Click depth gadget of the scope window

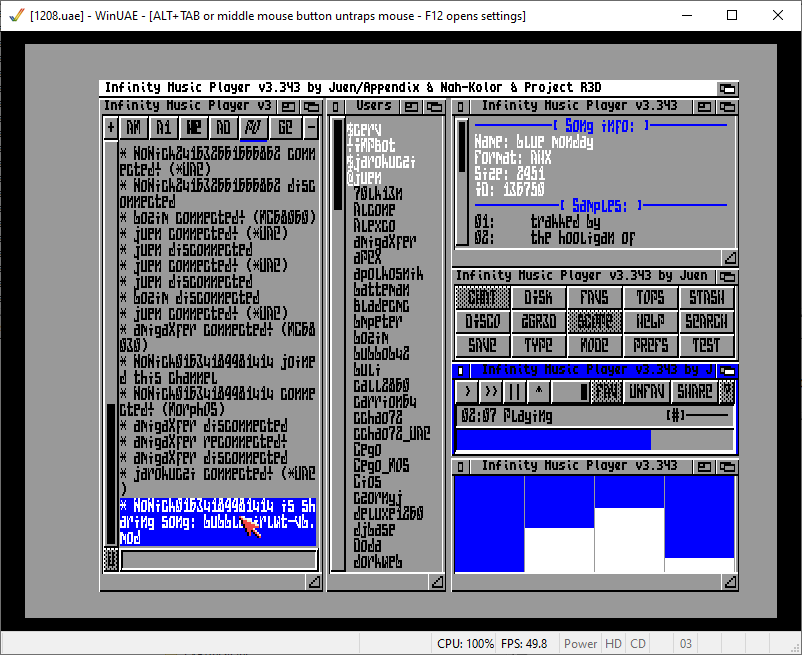click(x=727, y=466)
